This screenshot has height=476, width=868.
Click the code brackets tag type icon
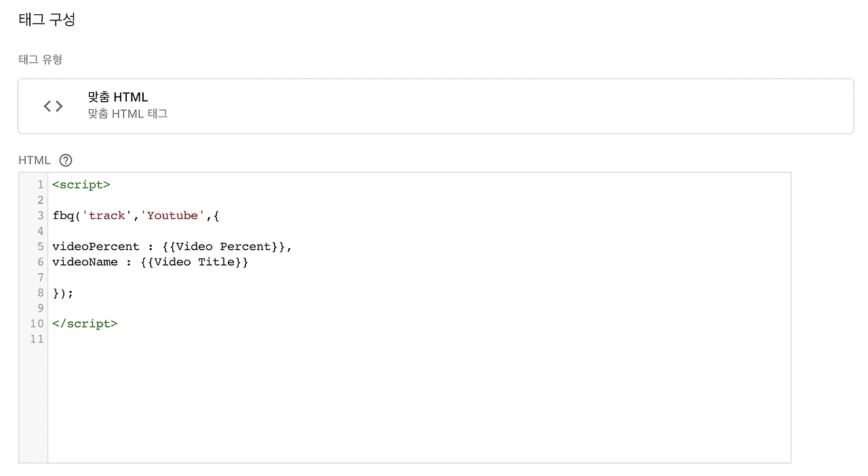tap(54, 106)
